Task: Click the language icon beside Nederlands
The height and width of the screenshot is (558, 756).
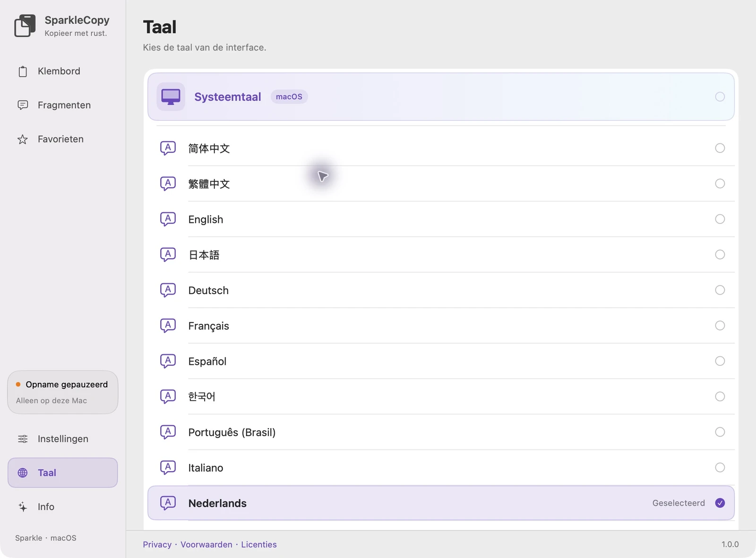Action: (168, 503)
